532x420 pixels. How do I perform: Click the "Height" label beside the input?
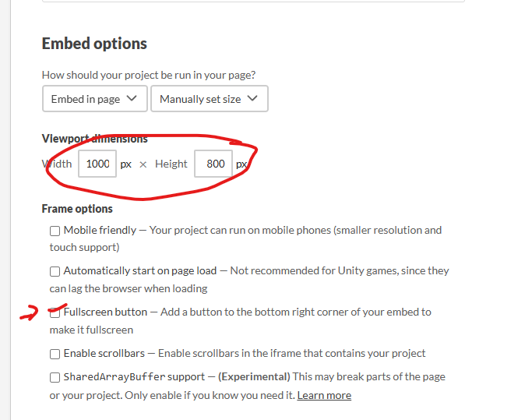click(x=171, y=164)
